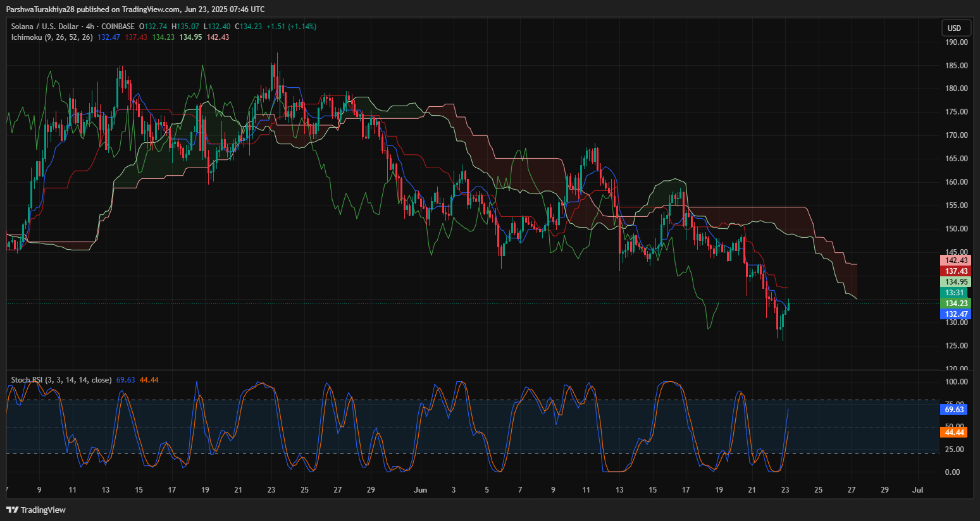Click the green 134.23 last price label
The height and width of the screenshot is (521, 980).
(x=956, y=303)
